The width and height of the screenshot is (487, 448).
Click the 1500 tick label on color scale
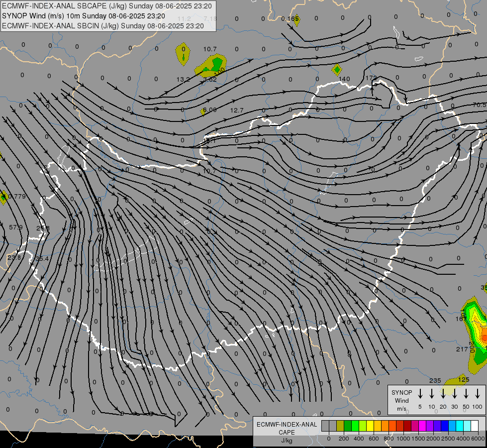click(x=418, y=439)
